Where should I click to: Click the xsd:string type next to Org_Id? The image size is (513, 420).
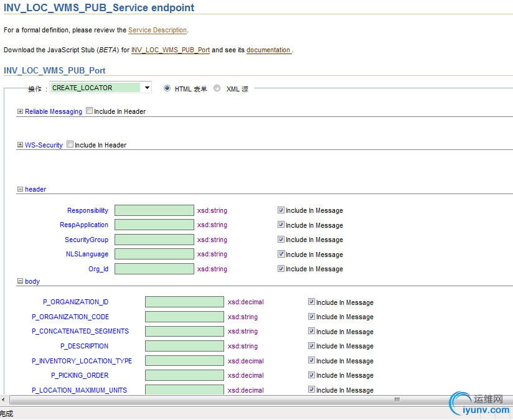212,269
